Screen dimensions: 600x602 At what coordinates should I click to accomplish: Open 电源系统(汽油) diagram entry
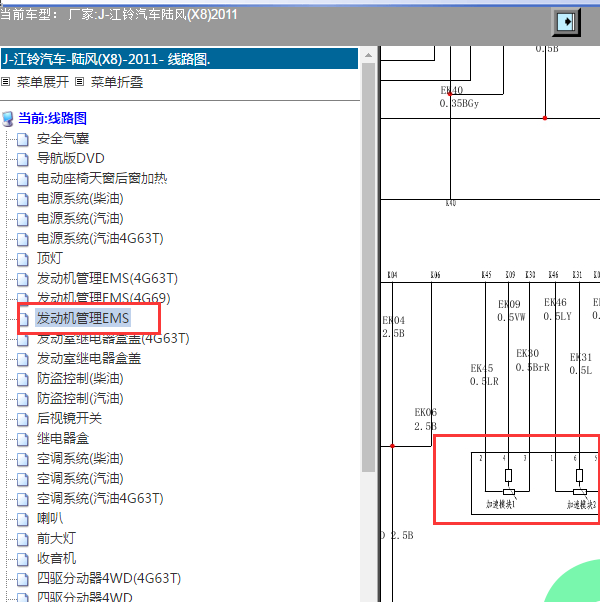pyautogui.click(x=80, y=218)
